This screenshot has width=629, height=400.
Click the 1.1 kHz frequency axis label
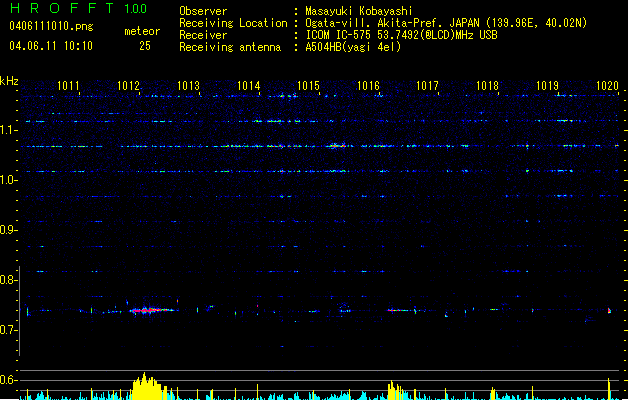pos(8,130)
